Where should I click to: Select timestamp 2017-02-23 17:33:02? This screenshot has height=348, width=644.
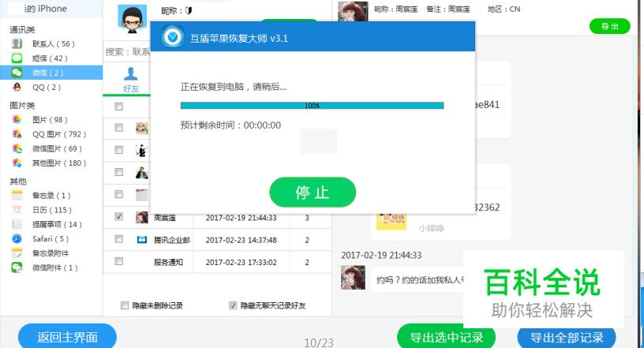click(x=241, y=262)
